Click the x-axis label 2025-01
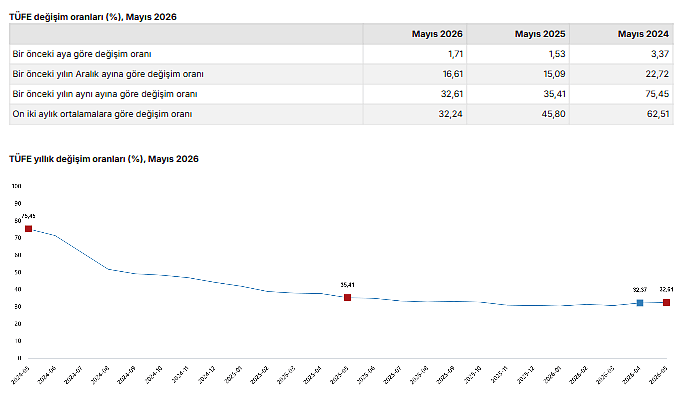This screenshot has width=682, height=393. pos(233,375)
